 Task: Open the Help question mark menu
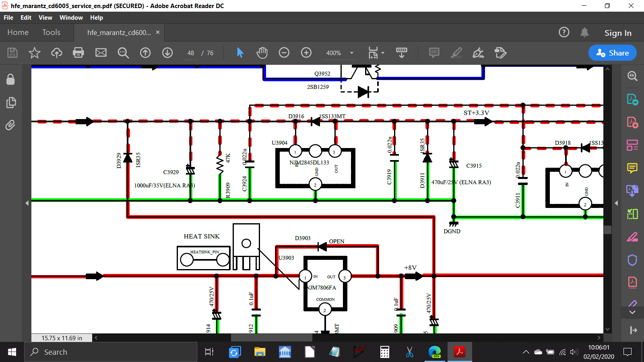click(x=564, y=32)
